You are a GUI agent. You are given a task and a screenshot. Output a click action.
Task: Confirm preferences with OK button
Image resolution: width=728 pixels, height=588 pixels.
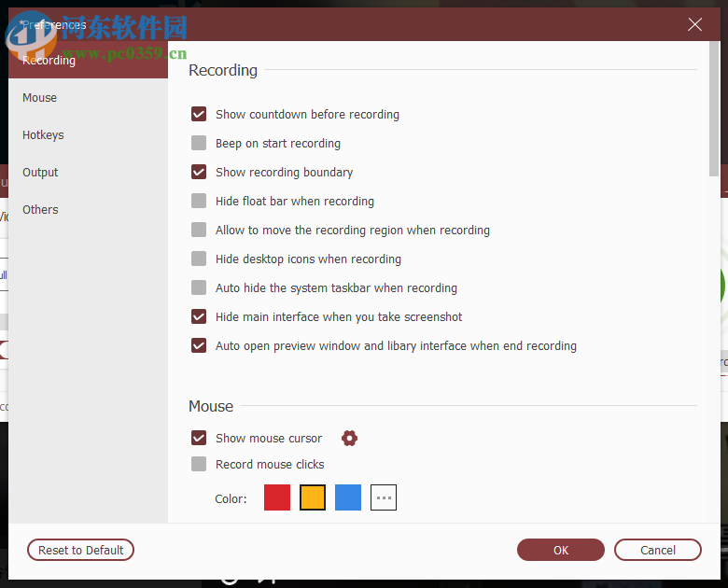561,550
